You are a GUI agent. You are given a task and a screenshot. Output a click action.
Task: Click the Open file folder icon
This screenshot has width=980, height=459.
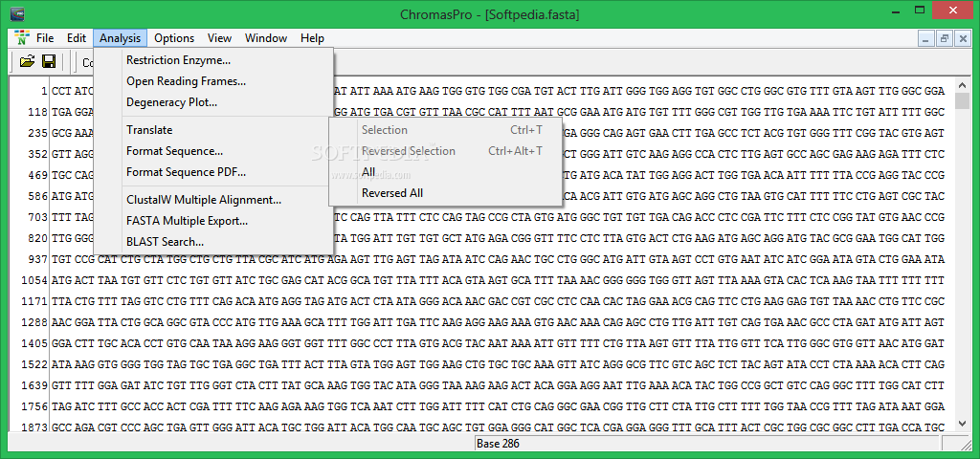(x=27, y=61)
